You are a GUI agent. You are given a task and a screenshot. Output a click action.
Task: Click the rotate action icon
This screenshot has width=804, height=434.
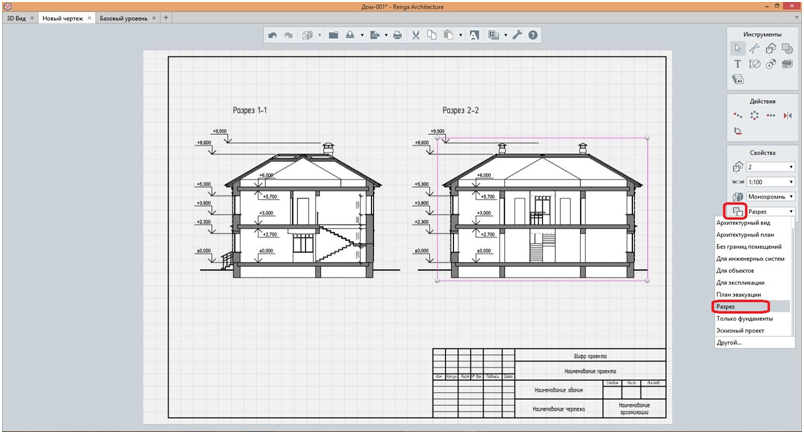click(x=754, y=115)
